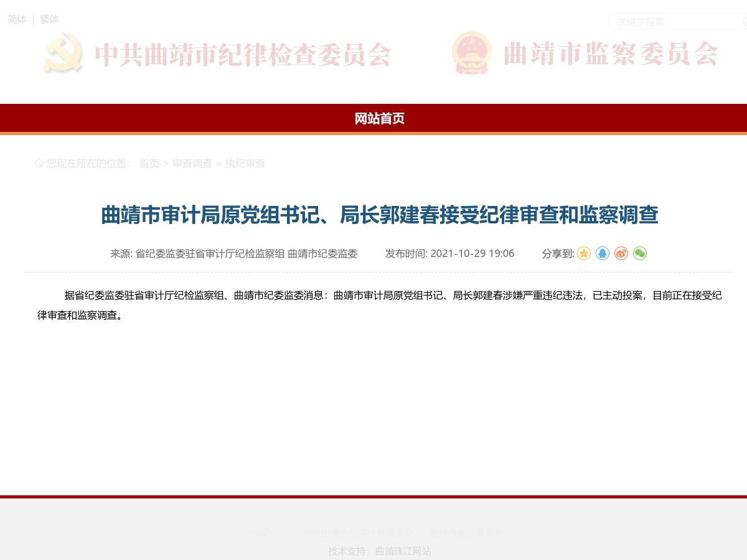Click the Party emblem logo
Image resolution: width=747 pixels, height=560 pixels.
63,52
